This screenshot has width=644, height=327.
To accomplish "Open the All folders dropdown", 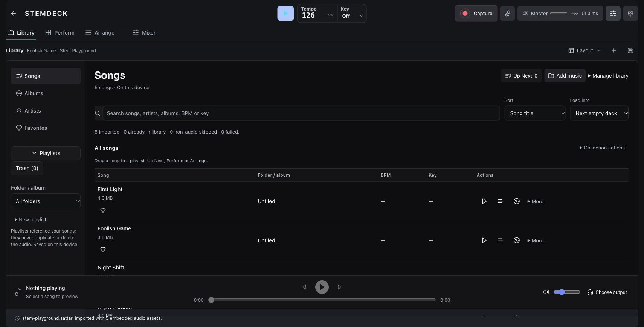I will click(x=46, y=201).
